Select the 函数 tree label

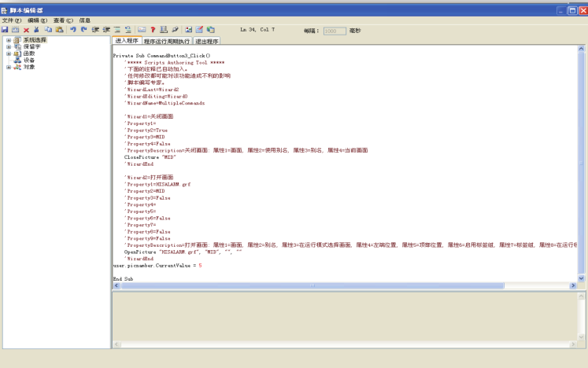29,53
